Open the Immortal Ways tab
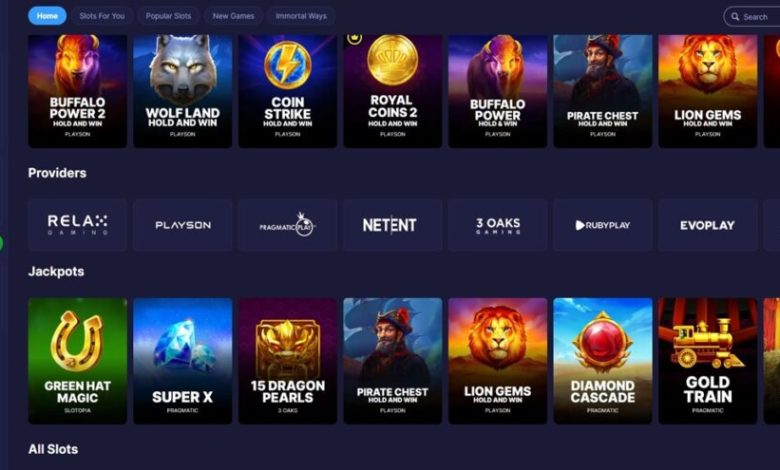The height and width of the screenshot is (470, 780). tap(301, 16)
